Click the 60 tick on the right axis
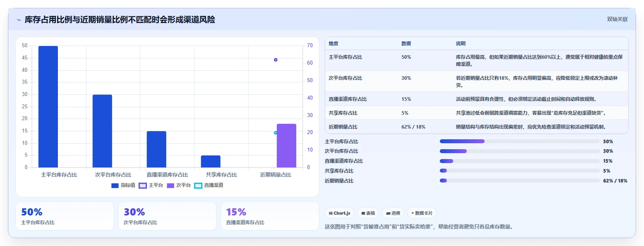Screen dimensions: 644x246 (310, 63)
